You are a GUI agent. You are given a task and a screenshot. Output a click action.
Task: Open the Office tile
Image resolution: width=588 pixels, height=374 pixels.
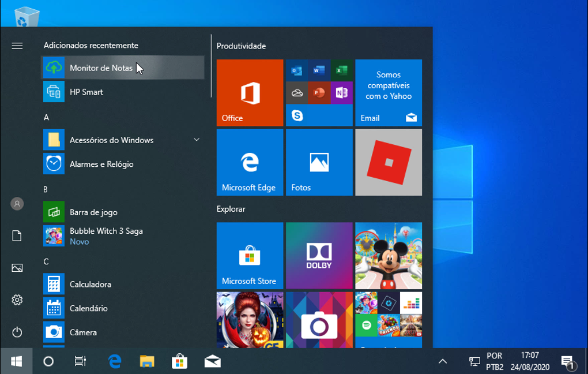point(250,93)
